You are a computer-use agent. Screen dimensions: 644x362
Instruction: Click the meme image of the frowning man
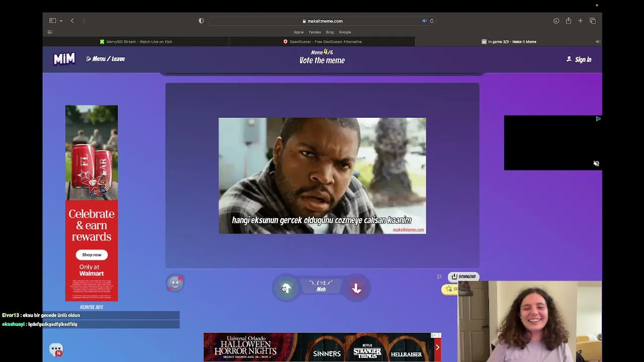(x=322, y=175)
